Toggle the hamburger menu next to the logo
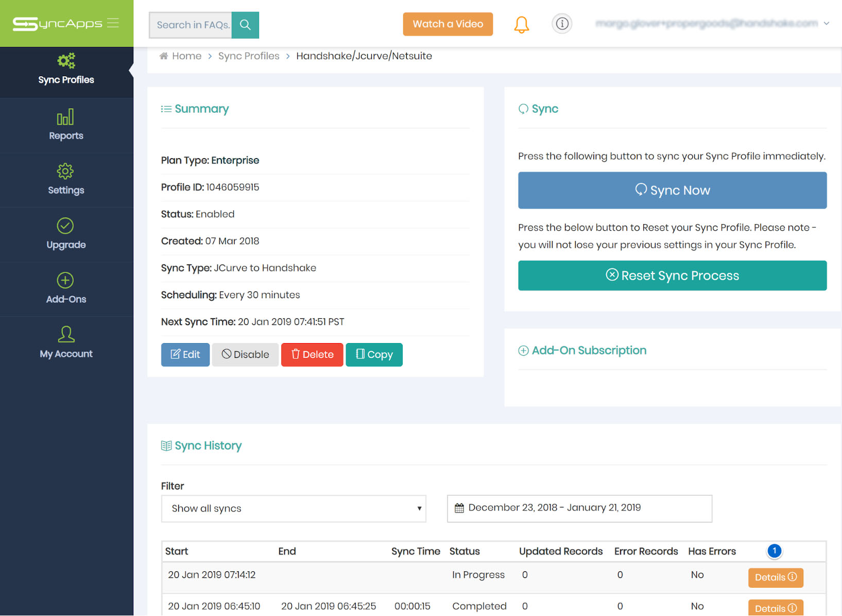Screen dimensions: 842x616 point(113,23)
